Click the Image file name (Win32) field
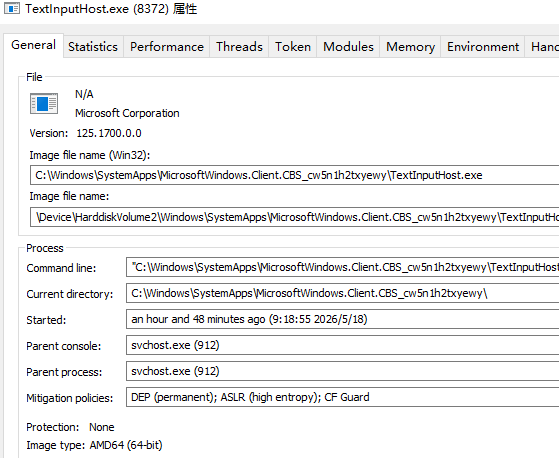This screenshot has height=458, width=559. click(294, 175)
